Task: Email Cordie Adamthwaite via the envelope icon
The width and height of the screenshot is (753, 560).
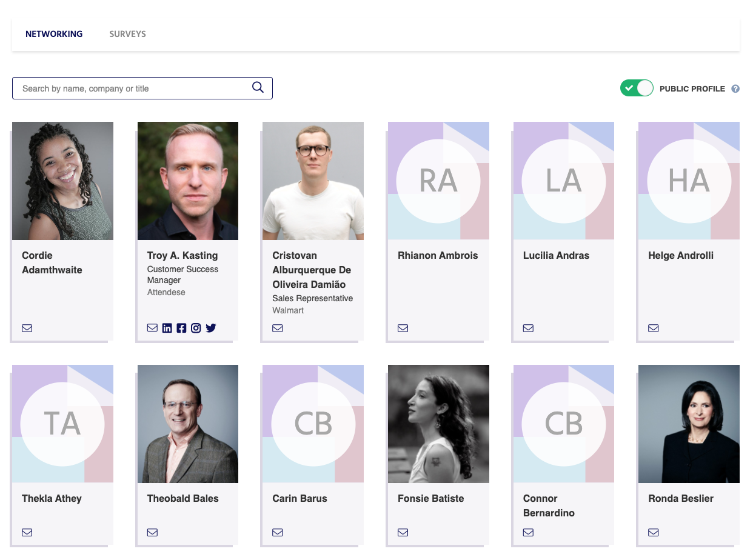Action: coord(27,328)
